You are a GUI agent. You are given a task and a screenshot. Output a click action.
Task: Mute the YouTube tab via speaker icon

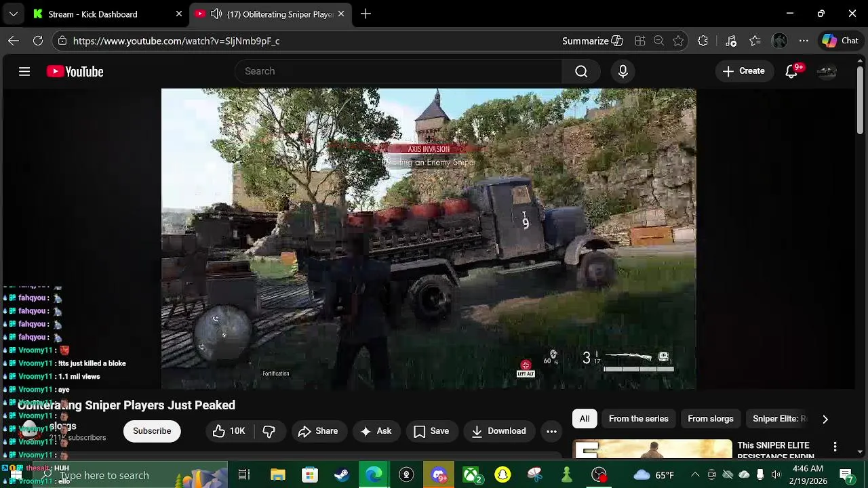point(216,14)
